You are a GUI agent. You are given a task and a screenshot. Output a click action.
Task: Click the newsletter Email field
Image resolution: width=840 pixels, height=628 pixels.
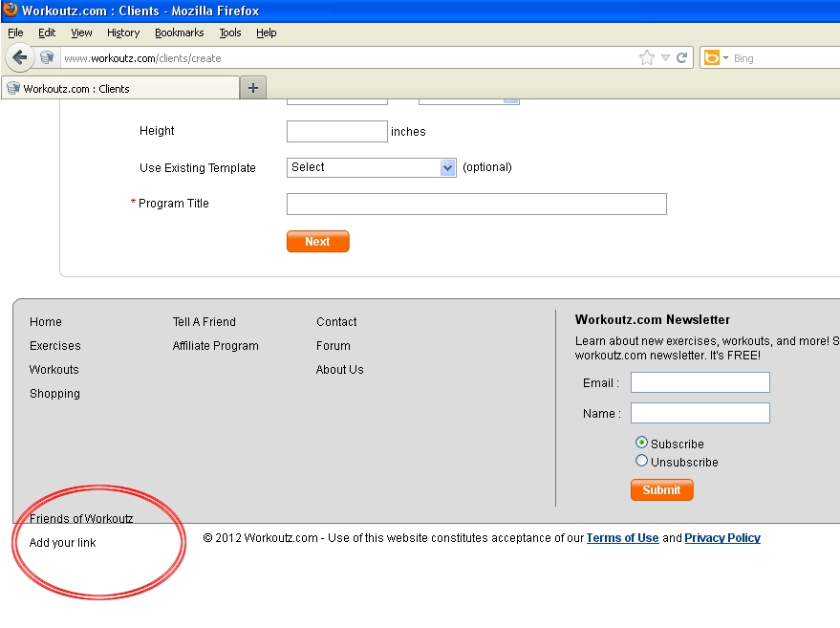(700, 382)
